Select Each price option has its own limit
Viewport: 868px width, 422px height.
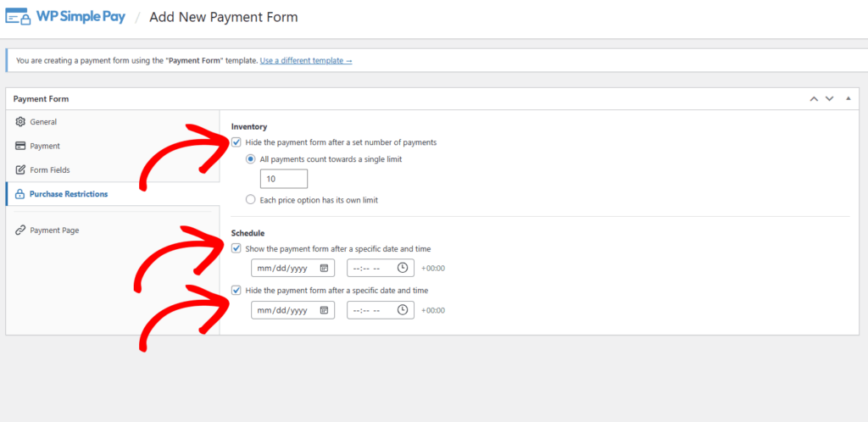pos(250,200)
